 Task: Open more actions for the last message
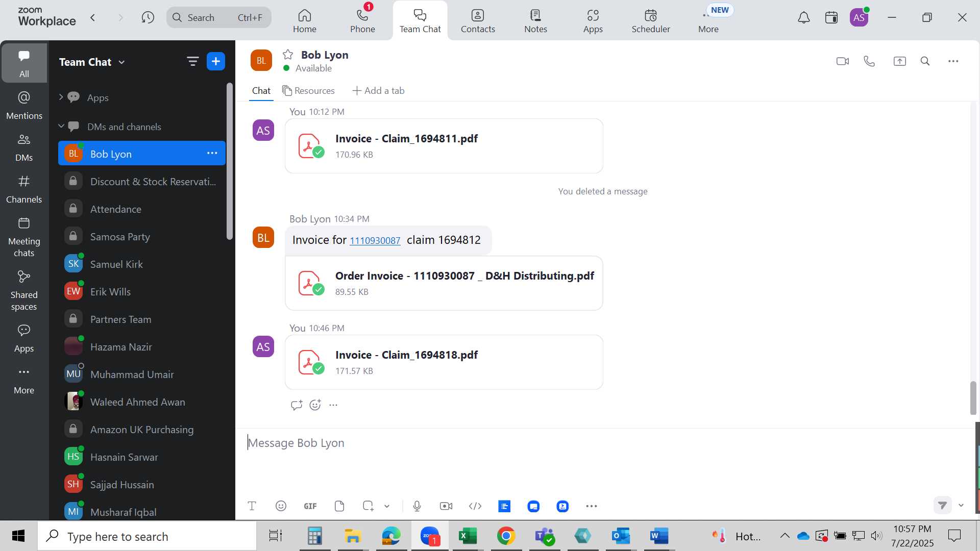click(x=333, y=405)
